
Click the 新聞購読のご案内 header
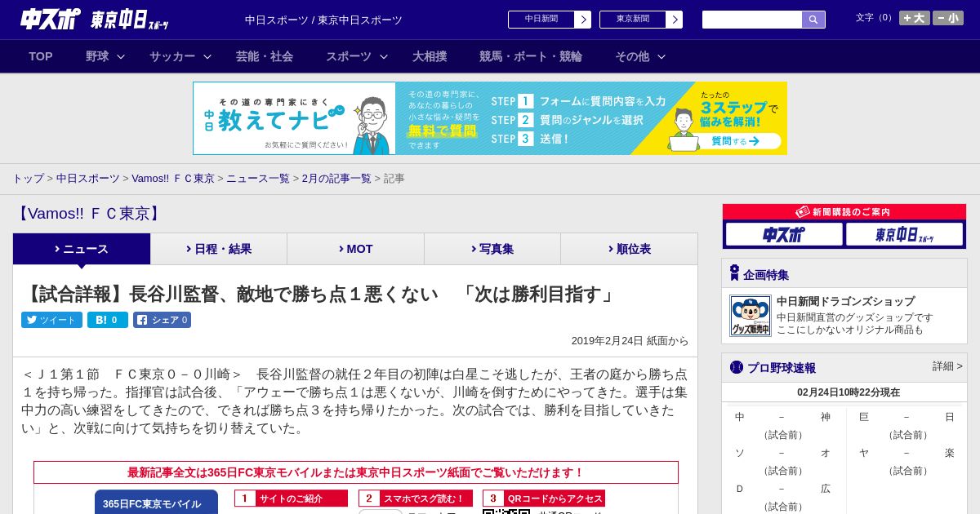844,212
